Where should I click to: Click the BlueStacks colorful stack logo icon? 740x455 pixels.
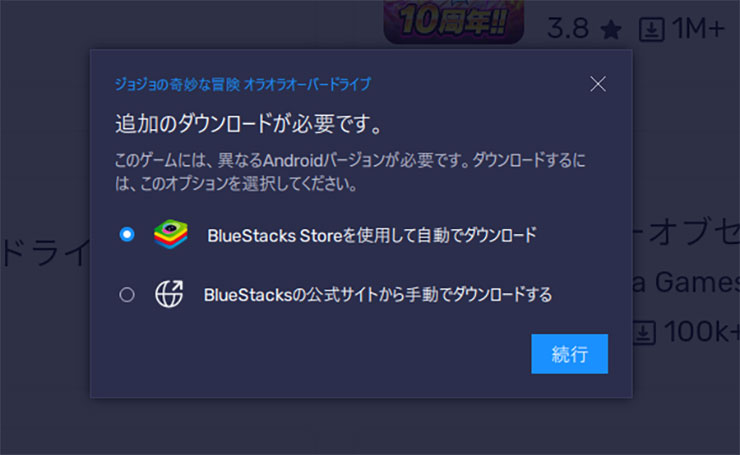(171, 234)
